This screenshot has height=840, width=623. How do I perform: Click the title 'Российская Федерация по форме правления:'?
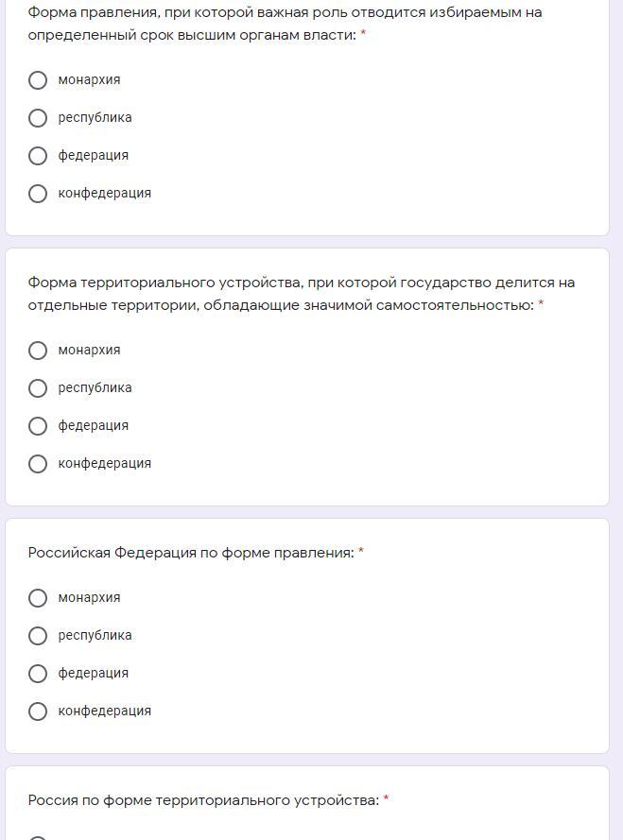pyautogui.click(x=191, y=553)
